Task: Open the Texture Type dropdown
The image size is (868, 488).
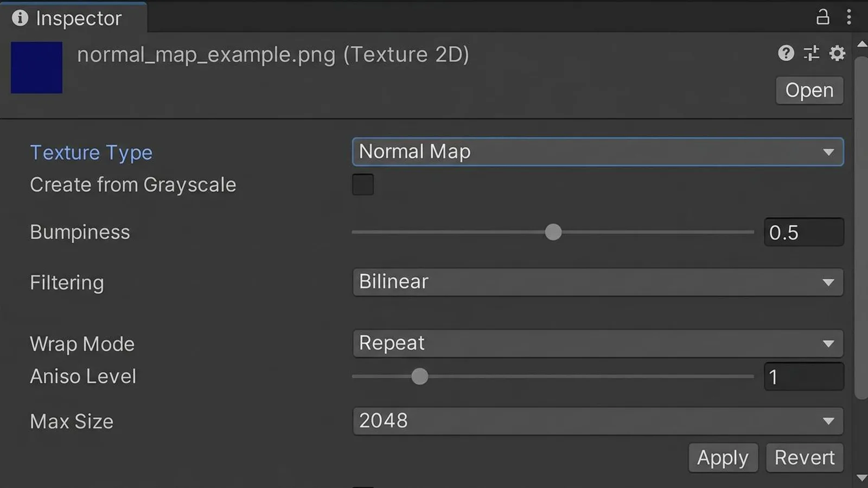Action: point(598,152)
